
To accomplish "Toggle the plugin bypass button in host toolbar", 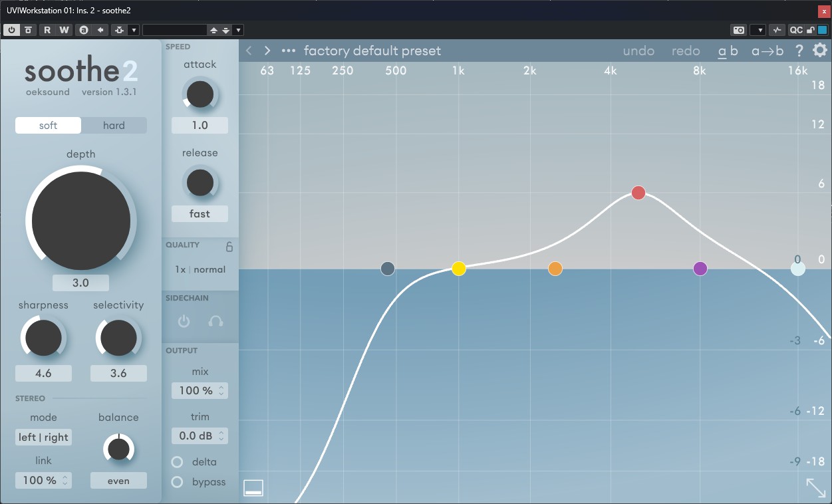I will (29, 30).
